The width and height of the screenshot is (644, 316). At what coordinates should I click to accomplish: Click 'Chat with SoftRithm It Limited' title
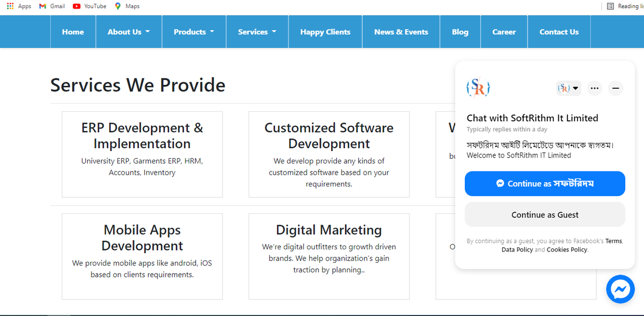532,118
